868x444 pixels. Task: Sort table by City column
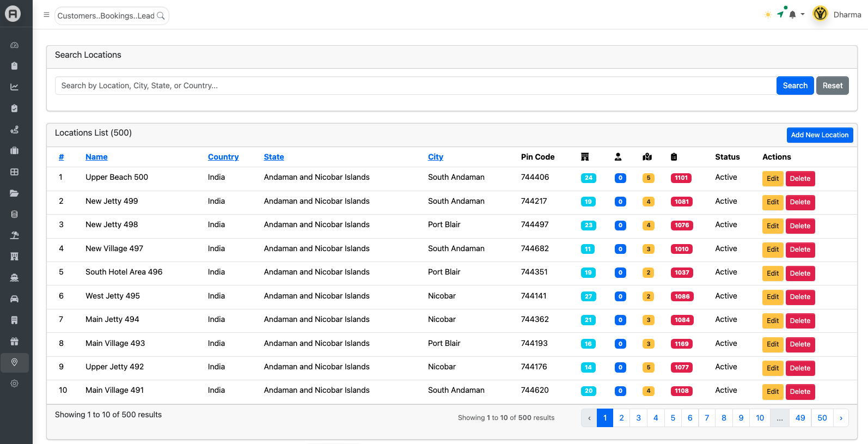[436, 157]
